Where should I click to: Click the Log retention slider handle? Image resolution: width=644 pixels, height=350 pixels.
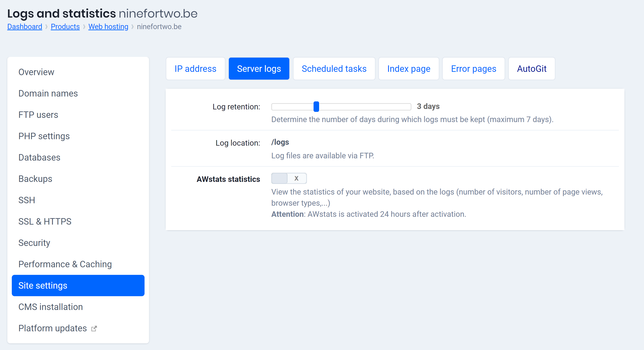316,107
